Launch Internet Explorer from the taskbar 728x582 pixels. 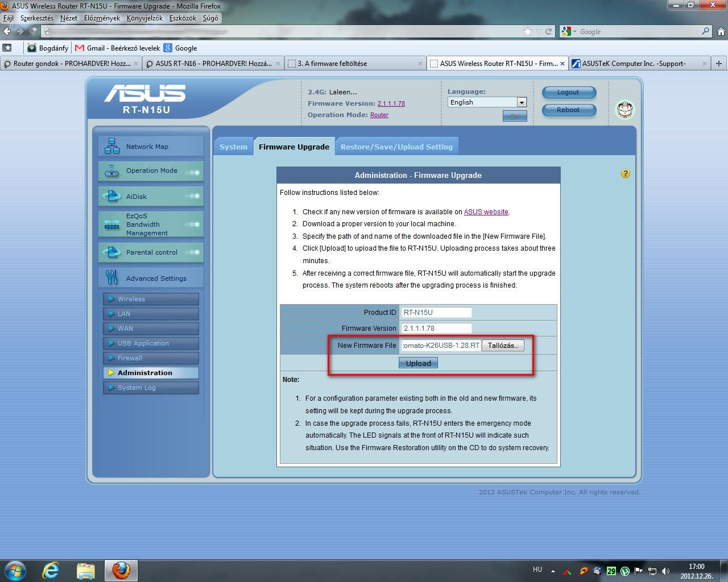pyautogui.click(x=51, y=570)
